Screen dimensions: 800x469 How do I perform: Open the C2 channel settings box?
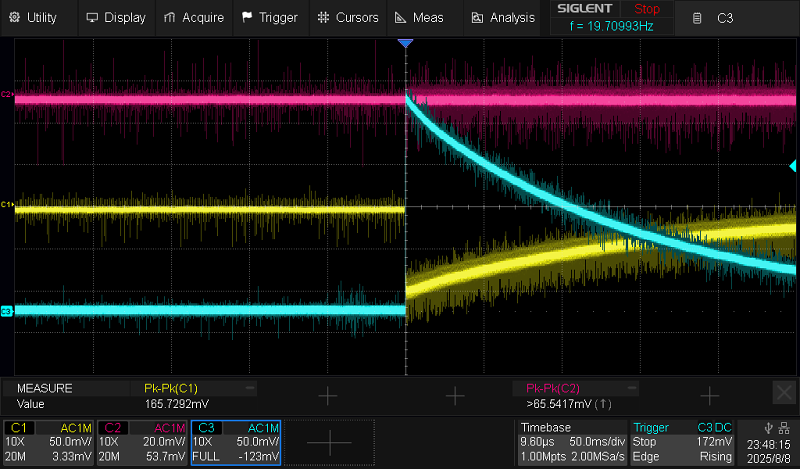point(143,442)
